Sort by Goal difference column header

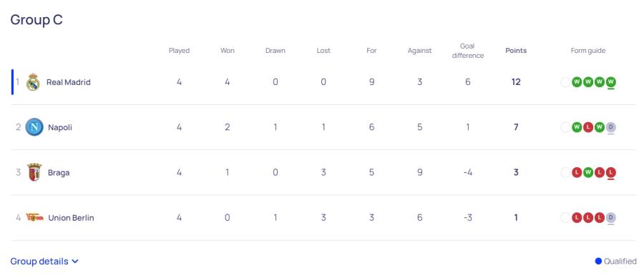pos(468,51)
